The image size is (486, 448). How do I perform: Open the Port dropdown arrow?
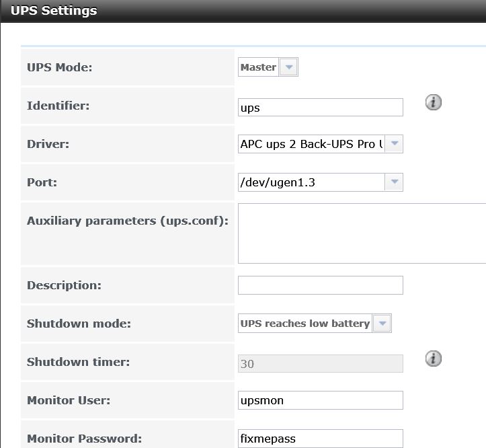(394, 182)
